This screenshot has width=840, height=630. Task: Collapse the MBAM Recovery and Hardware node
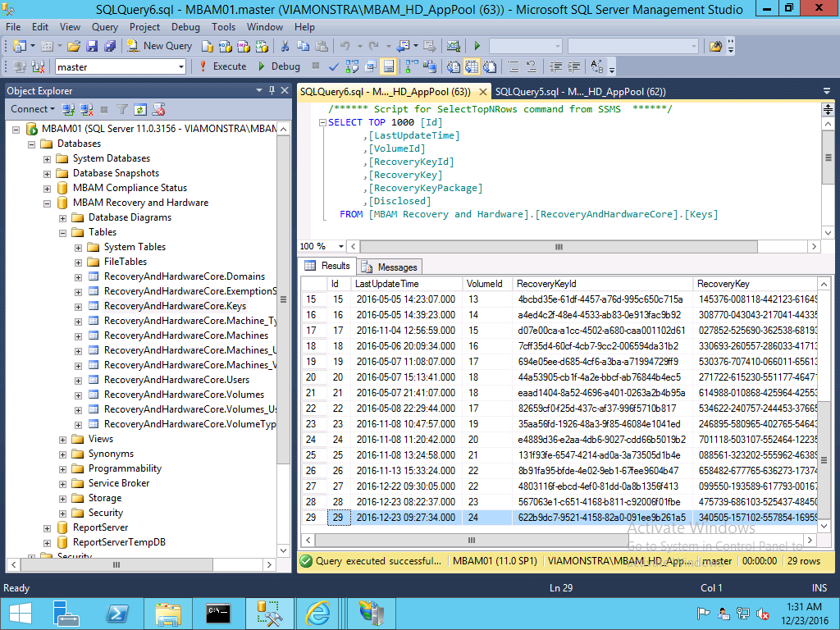(x=47, y=203)
